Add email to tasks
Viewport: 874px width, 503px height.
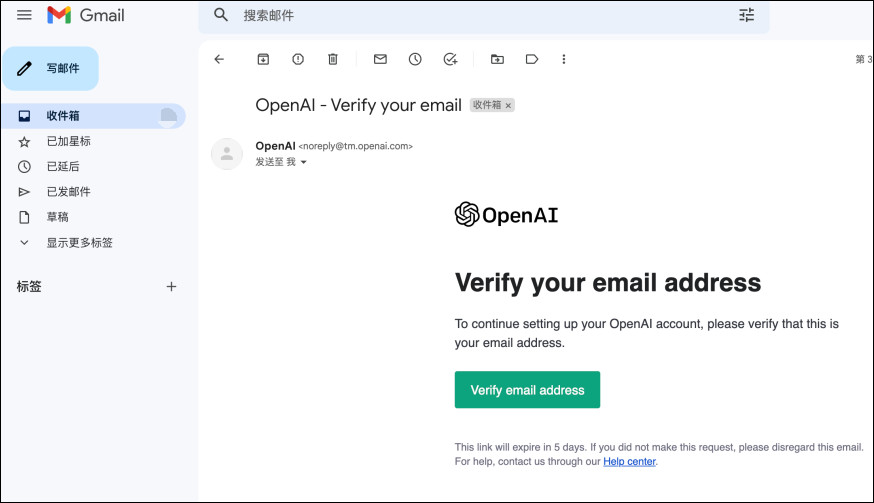[x=450, y=59]
